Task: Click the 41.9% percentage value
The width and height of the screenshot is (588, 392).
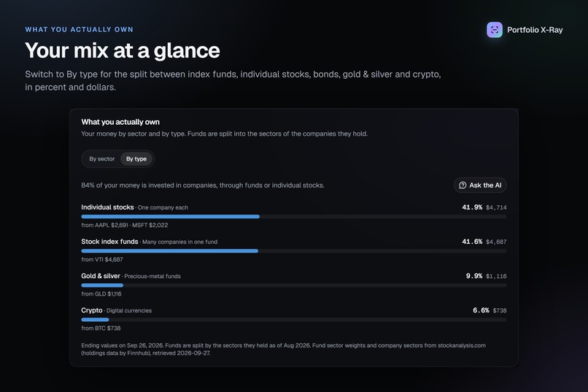Action: 472,207
